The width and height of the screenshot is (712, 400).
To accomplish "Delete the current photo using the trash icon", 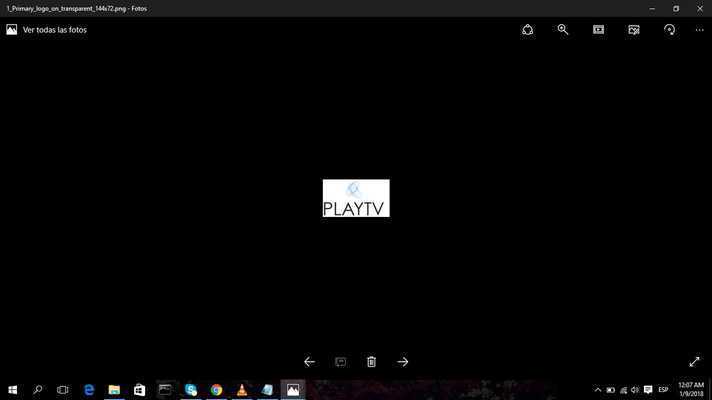I will (371, 362).
